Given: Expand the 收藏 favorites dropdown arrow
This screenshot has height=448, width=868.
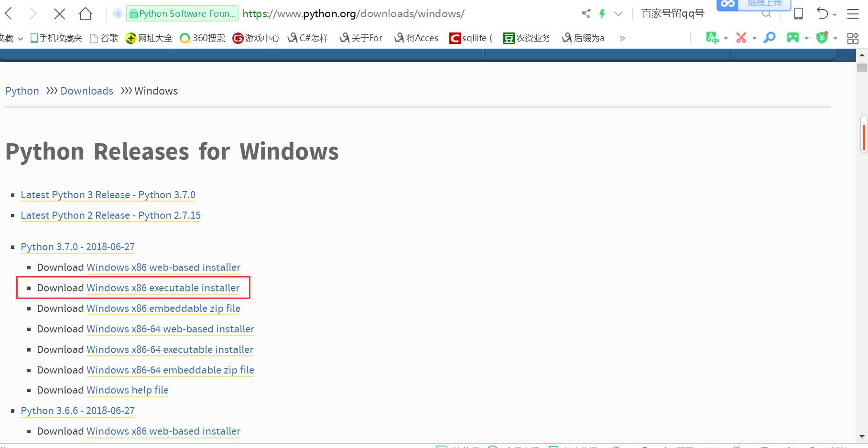Looking at the screenshot, I should (20, 39).
